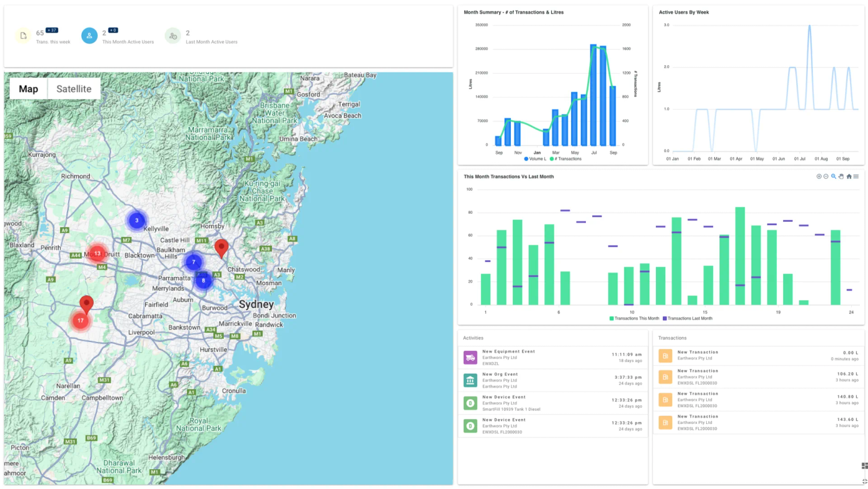The width and height of the screenshot is (868, 489).
Task: Click the red map pin above cluster 17
Action: pyautogui.click(x=86, y=304)
